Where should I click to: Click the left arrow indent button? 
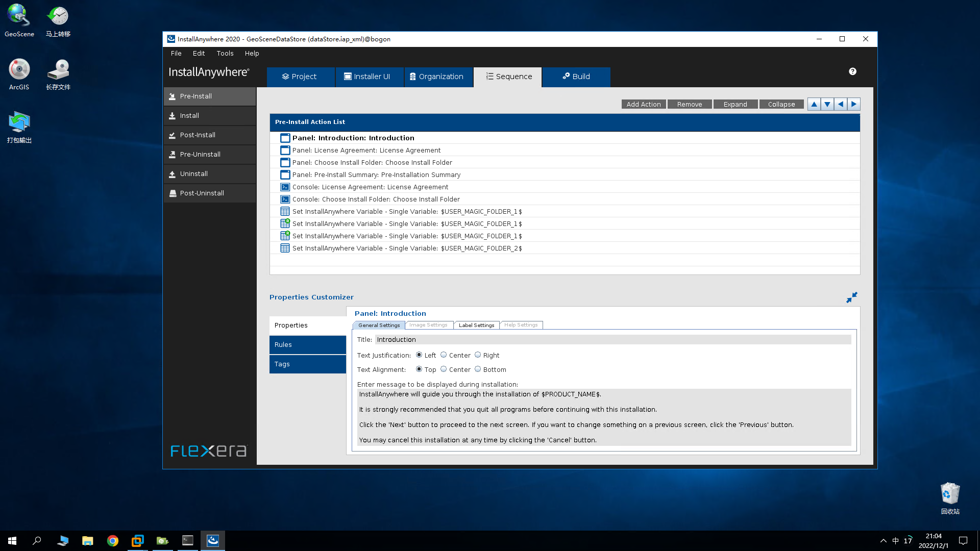point(841,104)
